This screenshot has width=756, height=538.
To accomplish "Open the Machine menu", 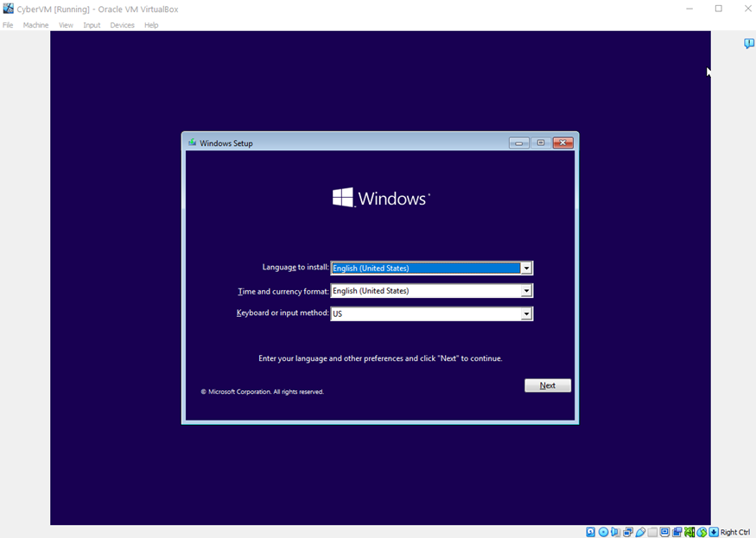I will [35, 25].
